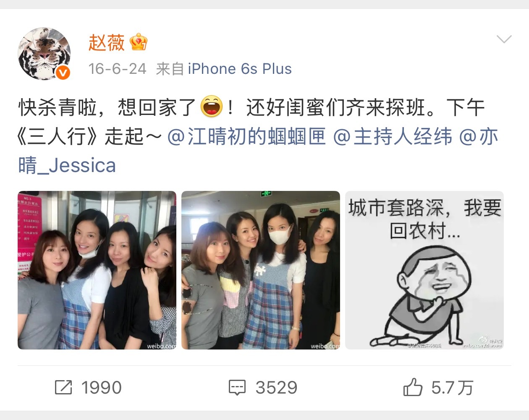Tap the like count 5.7万

pos(452,388)
